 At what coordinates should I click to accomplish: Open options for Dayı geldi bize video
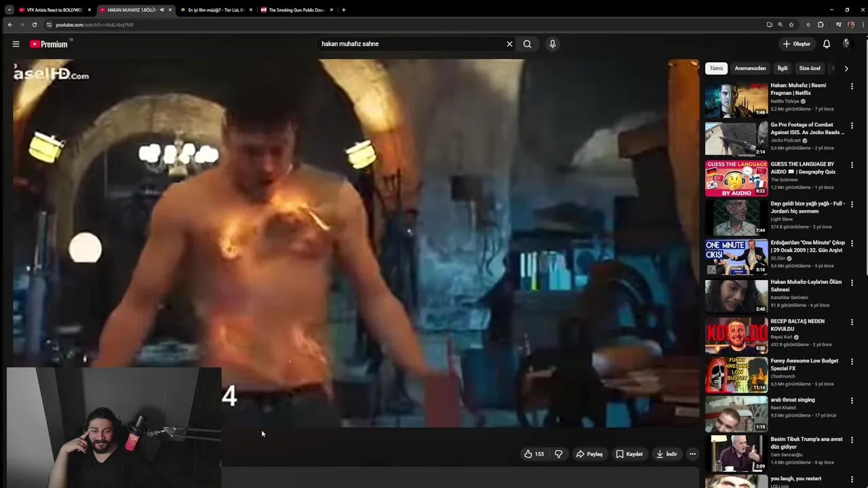click(852, 204)
